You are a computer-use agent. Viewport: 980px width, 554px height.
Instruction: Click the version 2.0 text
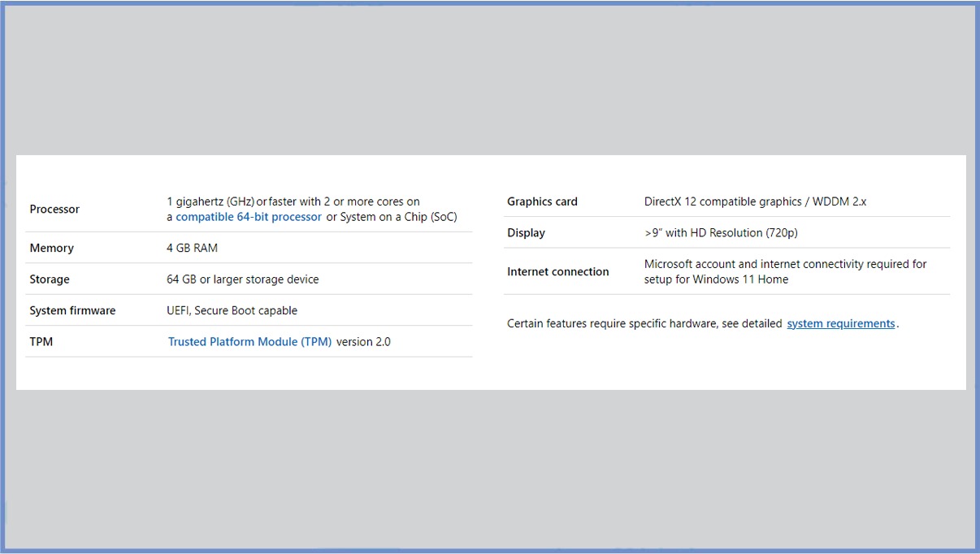click(363, 342)
